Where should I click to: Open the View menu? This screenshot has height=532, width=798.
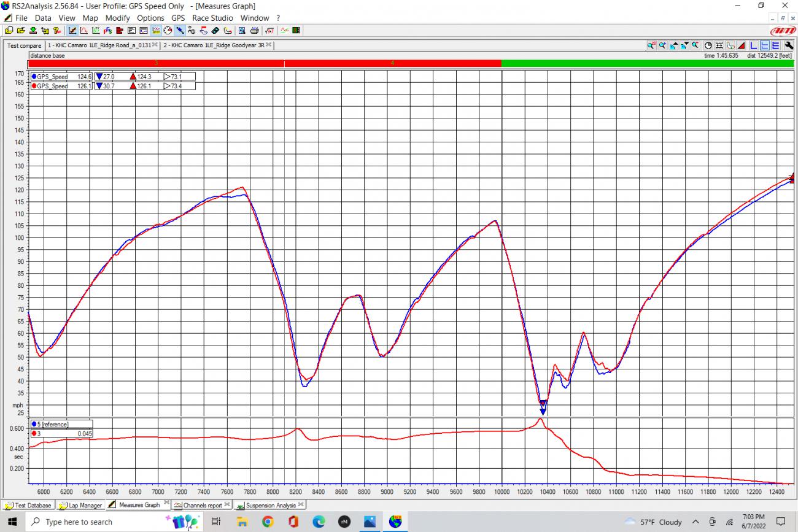coord(67,18)
